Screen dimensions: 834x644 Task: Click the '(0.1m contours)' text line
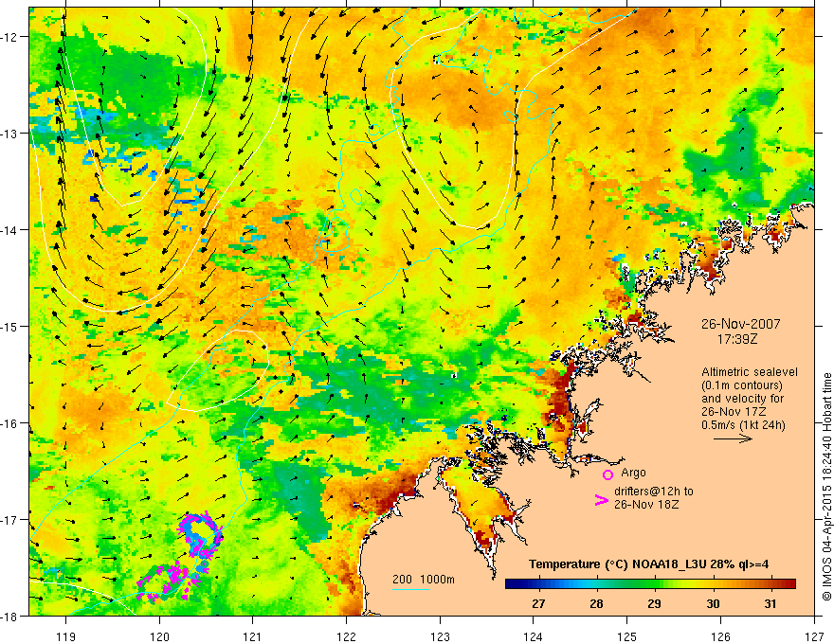tap(742, 385)
